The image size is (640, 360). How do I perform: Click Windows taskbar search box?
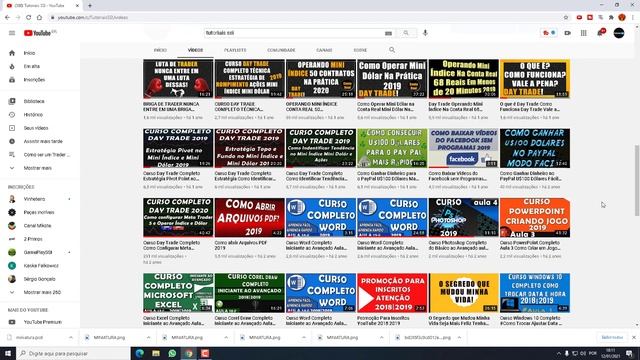[73, 353]
